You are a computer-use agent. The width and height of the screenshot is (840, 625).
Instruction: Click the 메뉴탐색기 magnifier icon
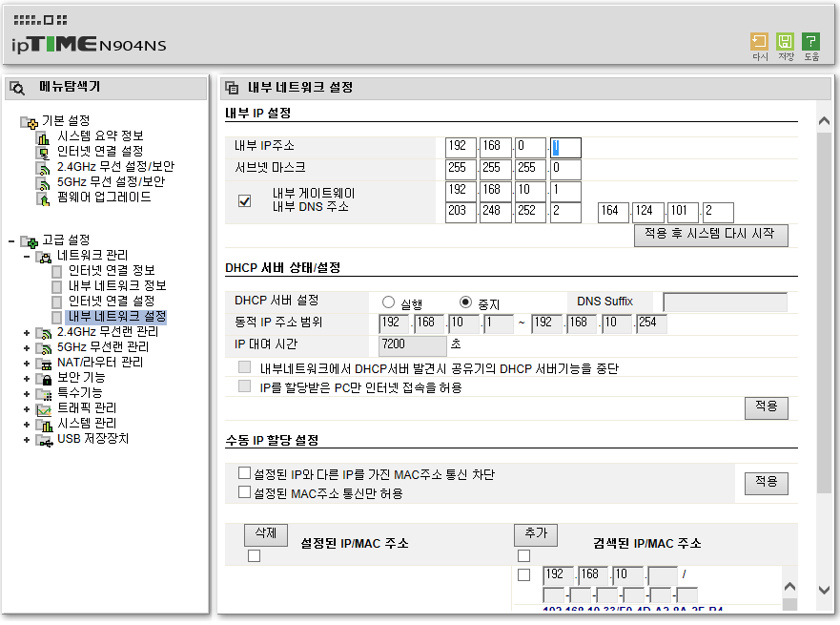17,88
